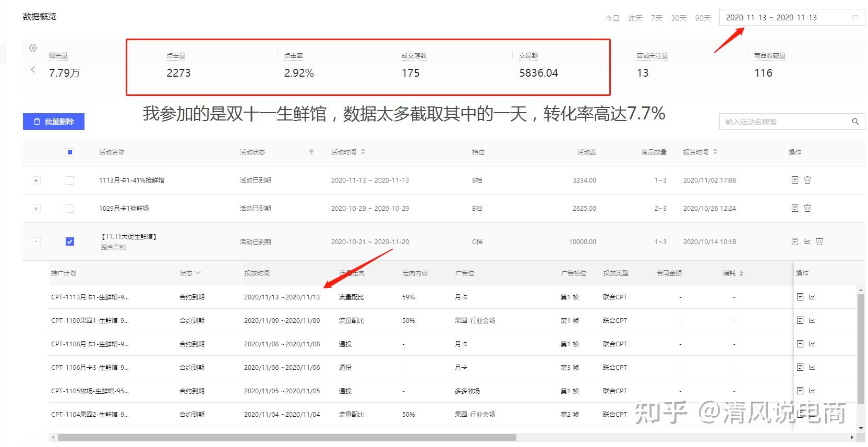Click the horizontal scrollbar thumb under plan table
Screen dimensions: 868x447
(287, 437)
